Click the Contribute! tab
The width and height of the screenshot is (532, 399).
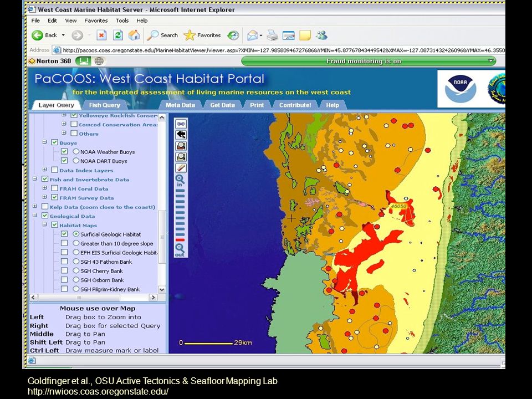click(x=295, y=105)
